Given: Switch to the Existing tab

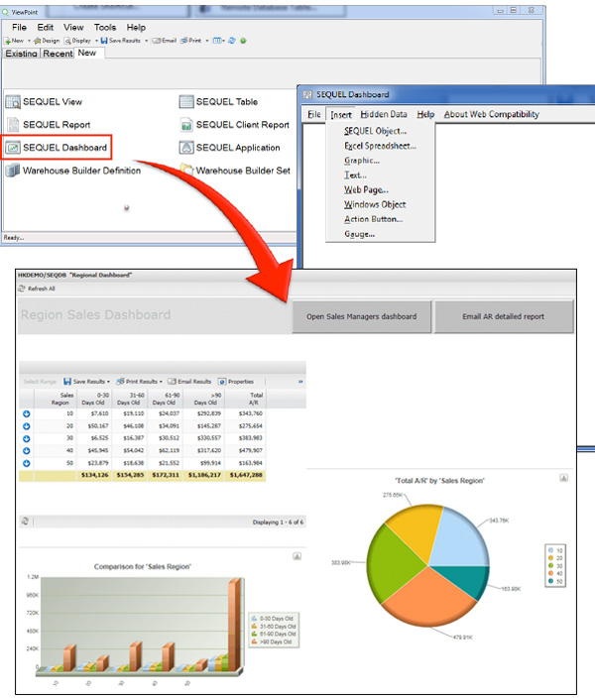Looking at the screenshot, I should (21, 54).
